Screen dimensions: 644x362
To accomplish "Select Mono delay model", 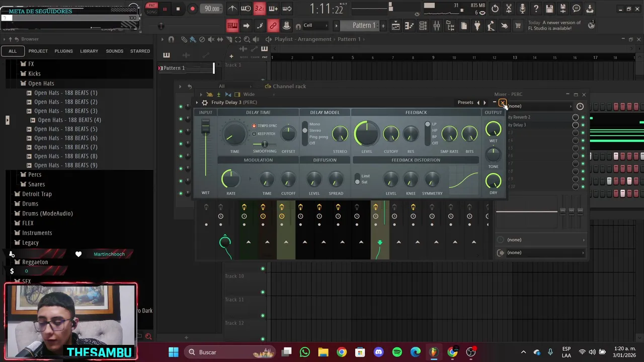I will point(314,124).
